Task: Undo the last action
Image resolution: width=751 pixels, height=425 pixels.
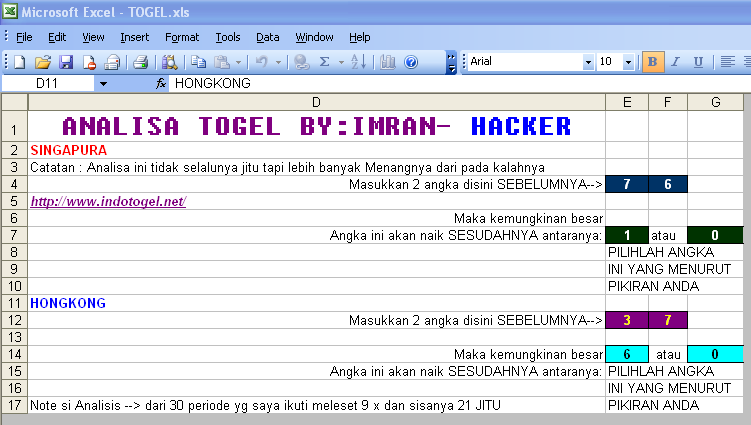Action: pyautogui.click(x=262, y=62)
